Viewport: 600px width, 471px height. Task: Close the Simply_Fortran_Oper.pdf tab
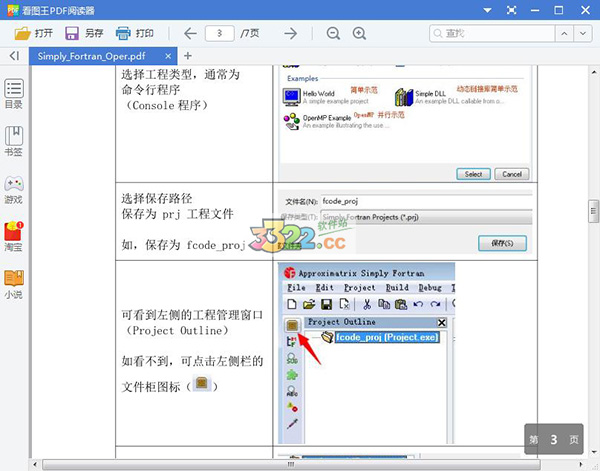[x=168, y=56]
